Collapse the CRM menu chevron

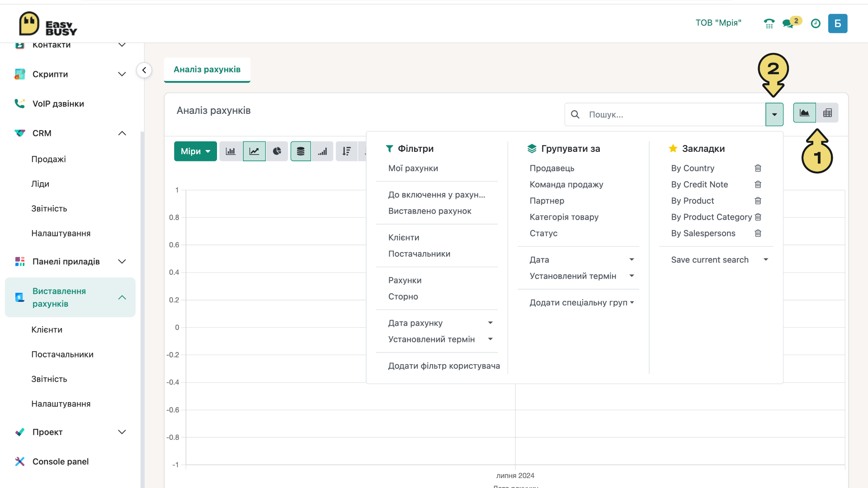(x=122, y=133)
